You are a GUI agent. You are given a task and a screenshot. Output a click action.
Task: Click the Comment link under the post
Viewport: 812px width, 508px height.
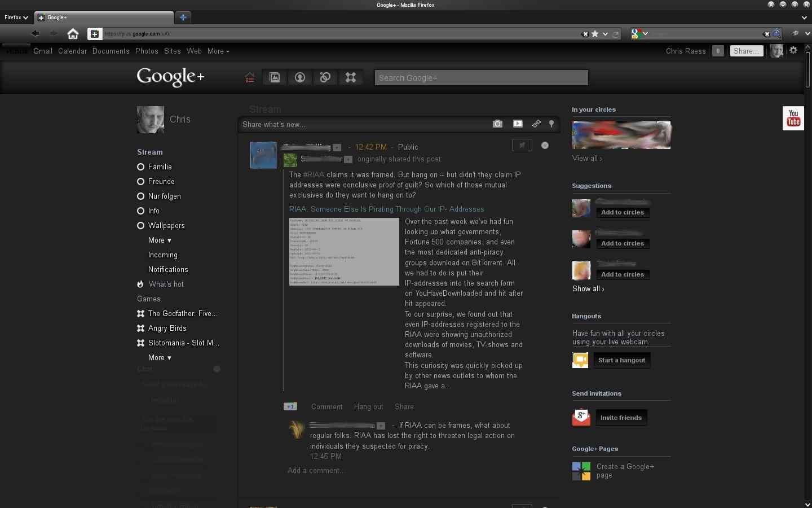(x=327, y=406)
